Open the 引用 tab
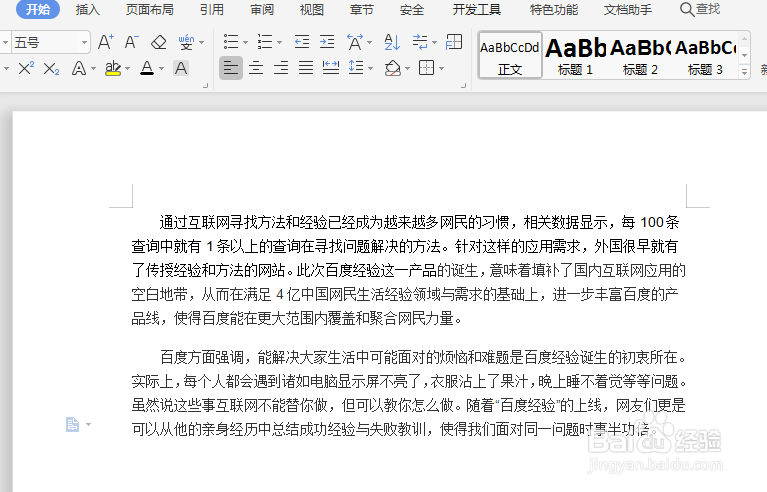The width and height of the screenshot is (767, 492). pyautogui.click(x=212, y=10)
